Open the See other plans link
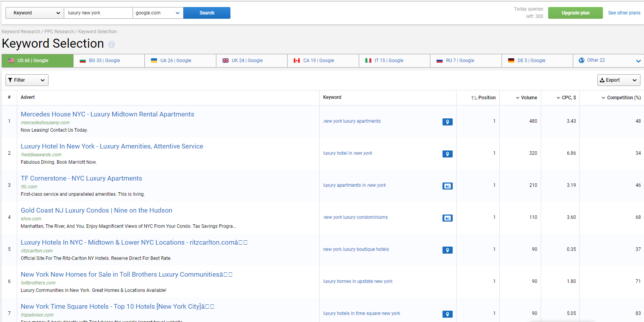The width and height of the screenshot is (644, 322). (x=624, y=13)
